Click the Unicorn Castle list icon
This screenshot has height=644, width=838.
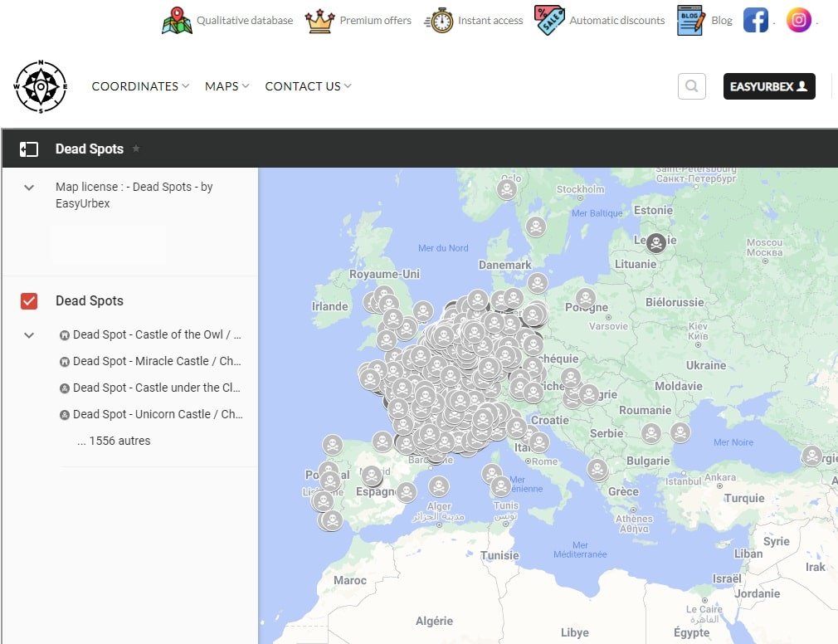click(65, 415)
